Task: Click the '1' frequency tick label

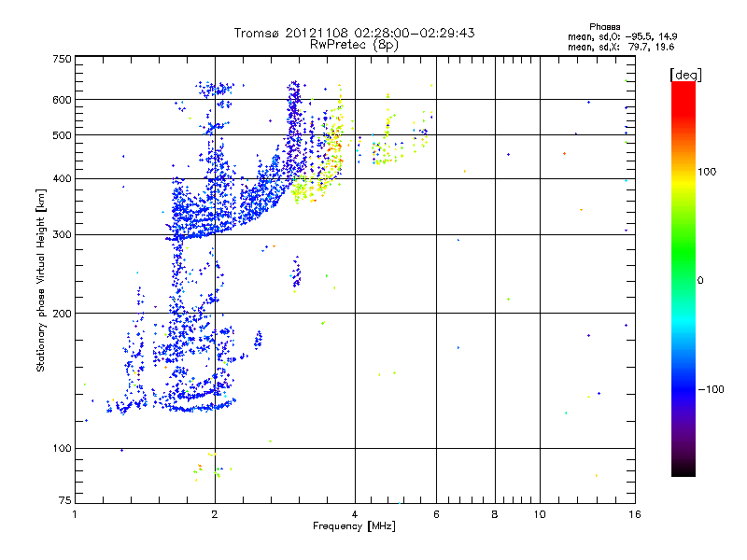Action: (75, 514)
